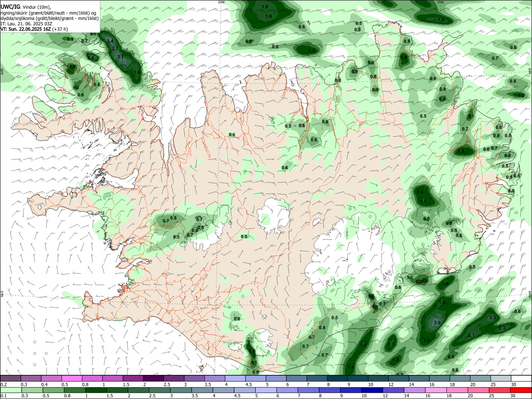Click the 'UWC/IG: Vindur (10m)' title text
532x399 pixels.
click(26, 7)
